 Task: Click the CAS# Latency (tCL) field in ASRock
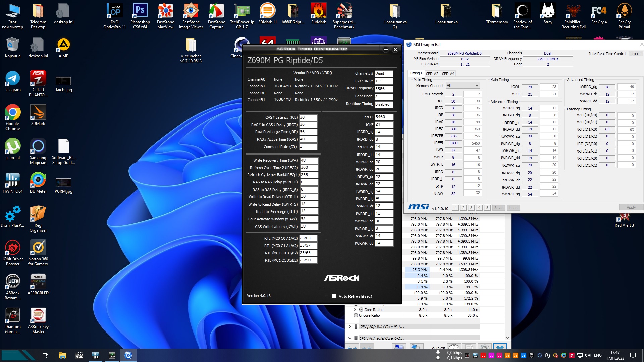[308, 117]
